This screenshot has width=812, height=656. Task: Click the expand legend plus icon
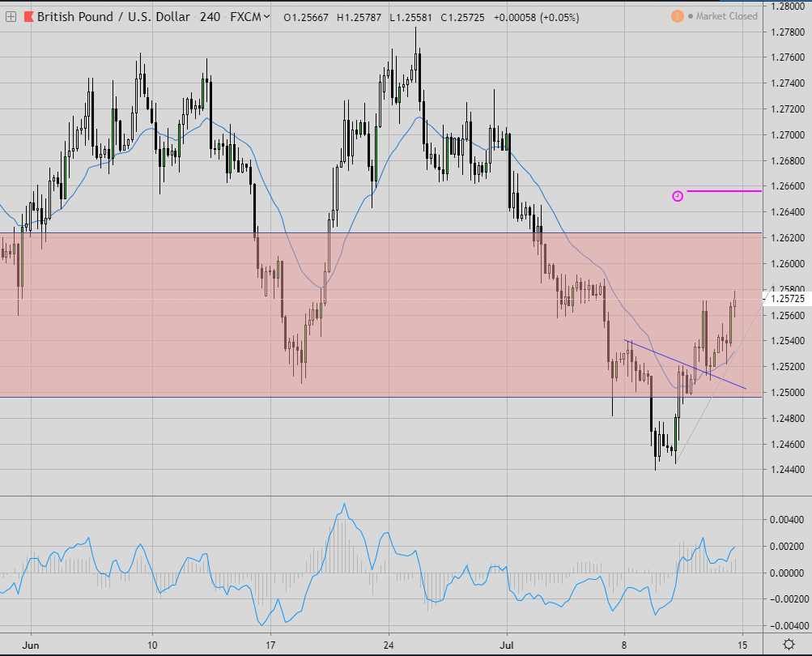click(x=11, y=17)
